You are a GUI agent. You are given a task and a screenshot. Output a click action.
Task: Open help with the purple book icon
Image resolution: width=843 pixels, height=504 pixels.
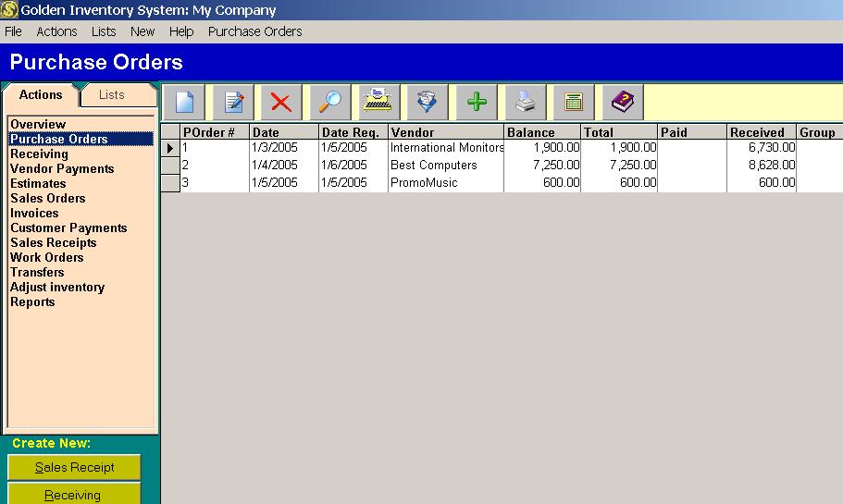pos(622,102)
